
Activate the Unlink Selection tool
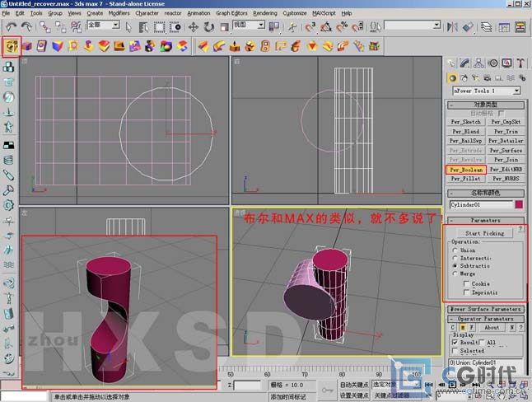click(x=60, y=27)
